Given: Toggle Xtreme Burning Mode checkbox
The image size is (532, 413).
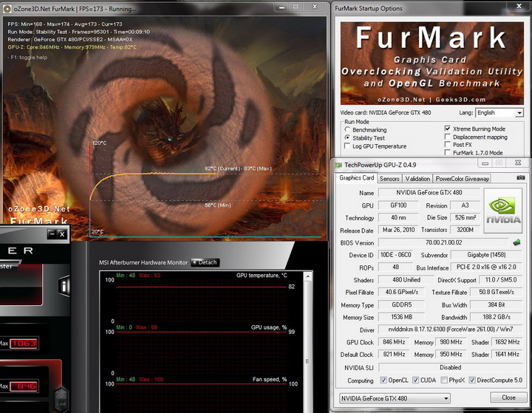Looking at the screenshot, I should click(x=448, y=129).
